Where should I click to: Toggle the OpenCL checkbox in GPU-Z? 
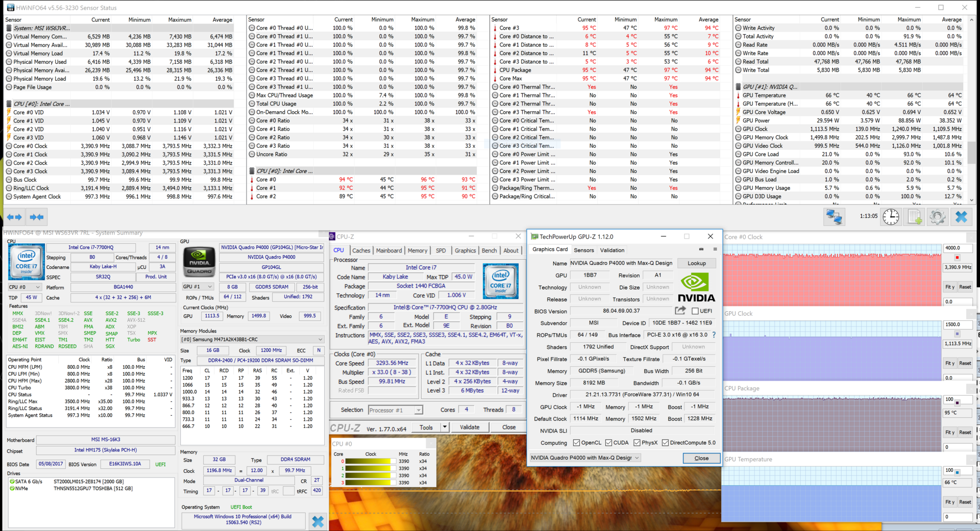(x=576, y=443)
